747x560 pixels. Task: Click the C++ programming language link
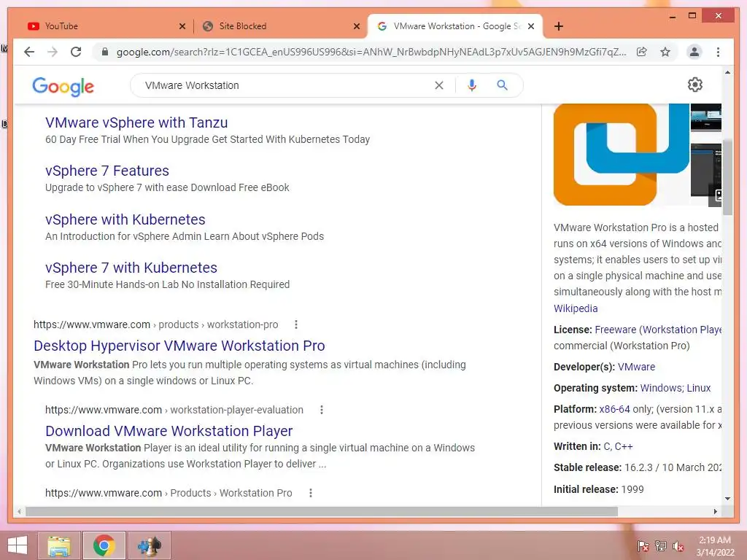pyautogui.click(x=624, y=446)
